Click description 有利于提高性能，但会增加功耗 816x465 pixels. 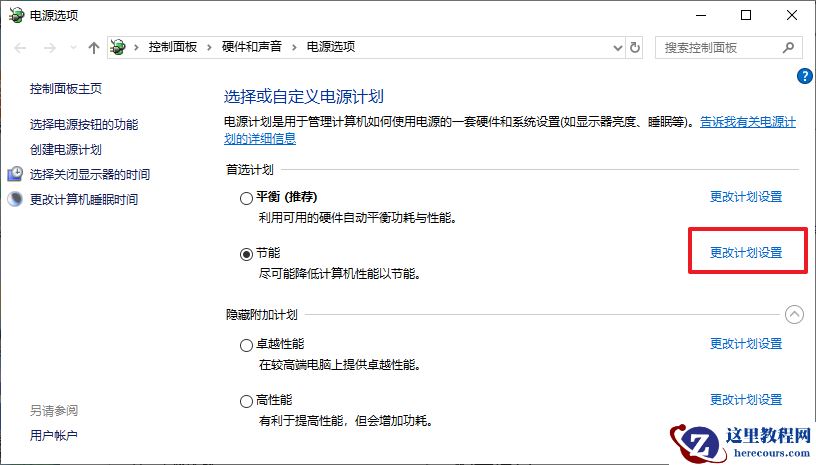pos(346,421)
